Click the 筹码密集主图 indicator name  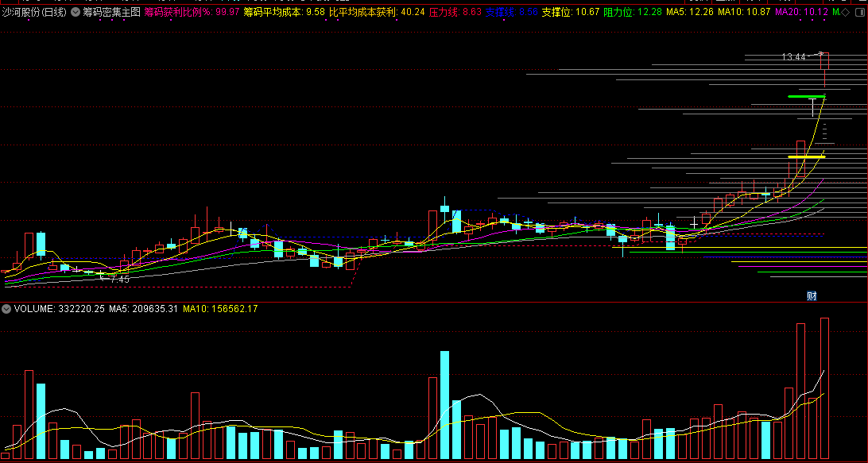pyautogui.click(x=111, y=12)
